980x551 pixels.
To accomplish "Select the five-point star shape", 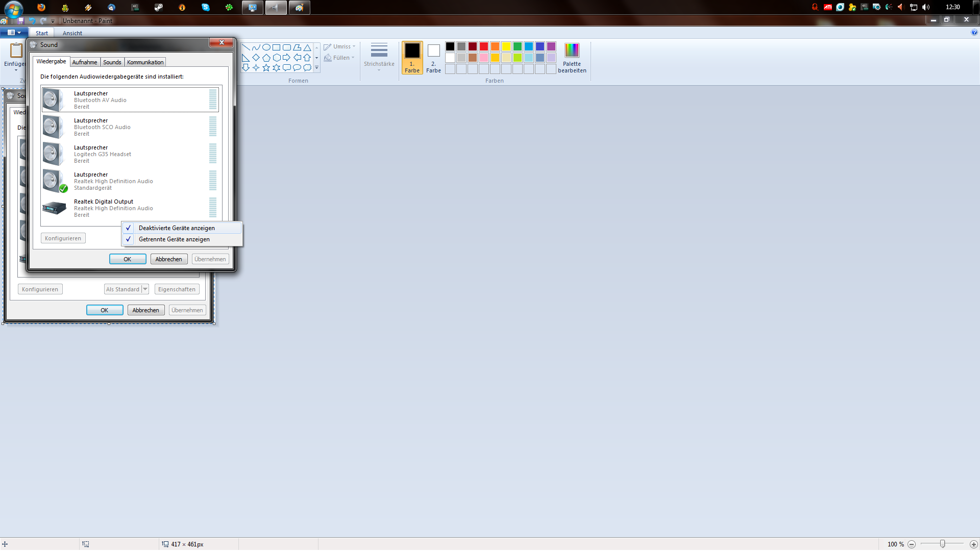I will pyautogui.click(x=266, y=67).
